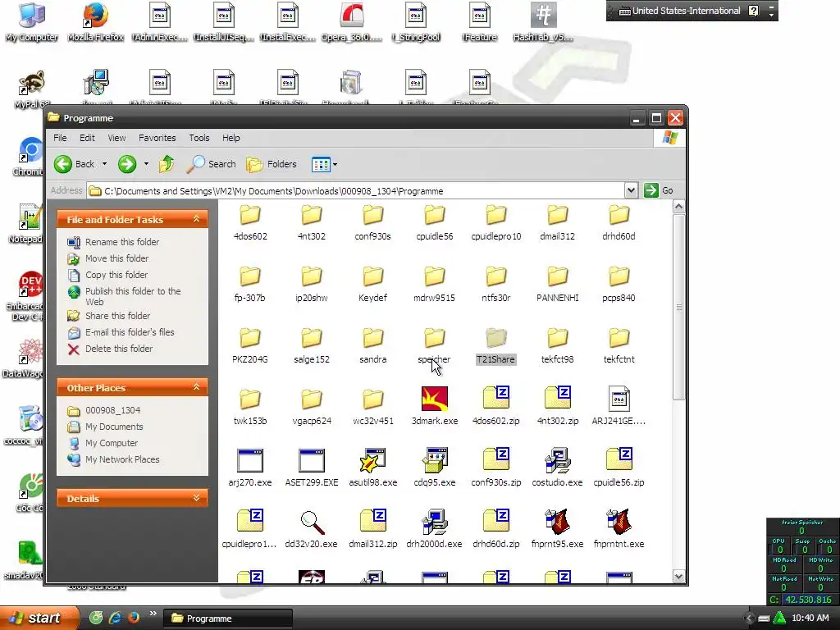
Task: Click the vertical scrollbar thumb
Action: (678, 307)
